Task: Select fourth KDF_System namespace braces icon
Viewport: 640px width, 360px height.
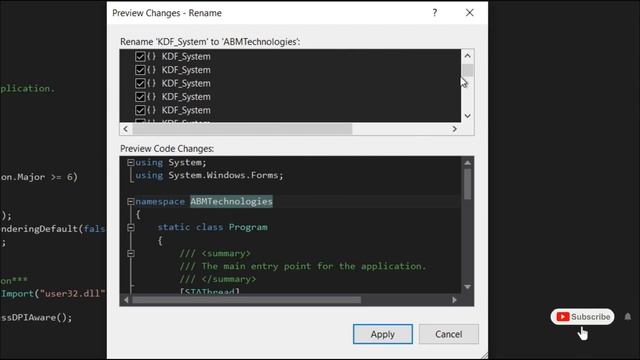Action: tap(151, 97)
